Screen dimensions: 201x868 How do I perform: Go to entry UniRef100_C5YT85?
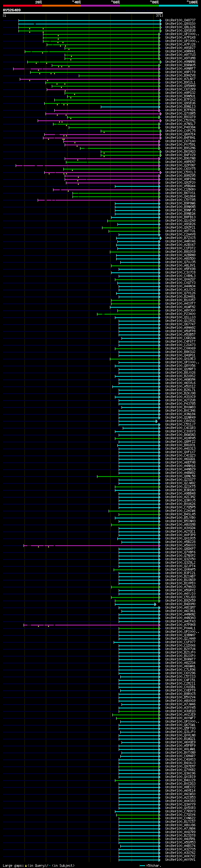180,200
